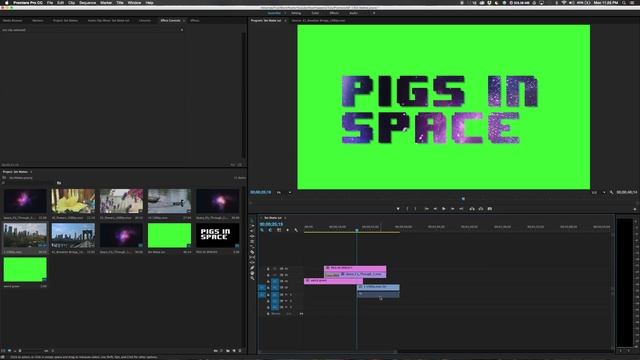Screen dimensions: 640x360
Task: Open the File menu
Action: (50, 2)
